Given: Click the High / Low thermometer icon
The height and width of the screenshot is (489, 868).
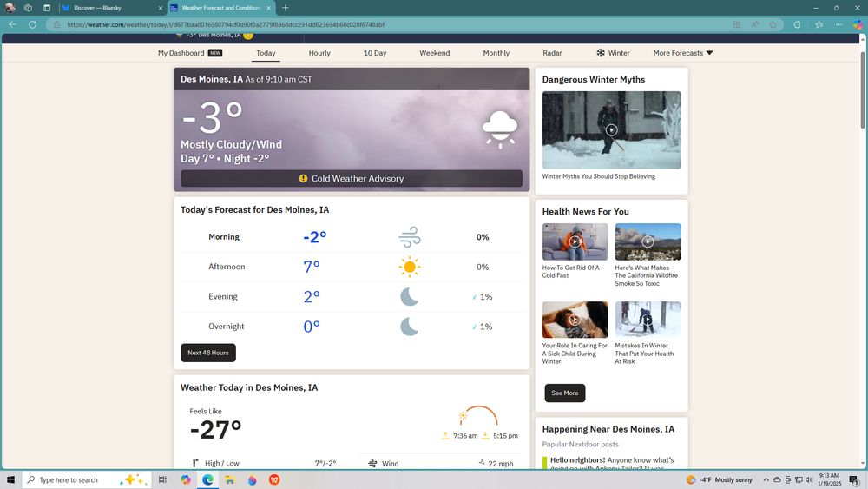Looking at the screenshot, I should click(194, 463).
